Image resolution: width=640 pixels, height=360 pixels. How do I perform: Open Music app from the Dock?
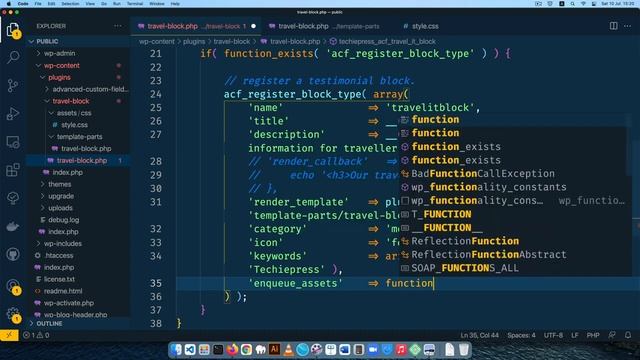(401, 349)
